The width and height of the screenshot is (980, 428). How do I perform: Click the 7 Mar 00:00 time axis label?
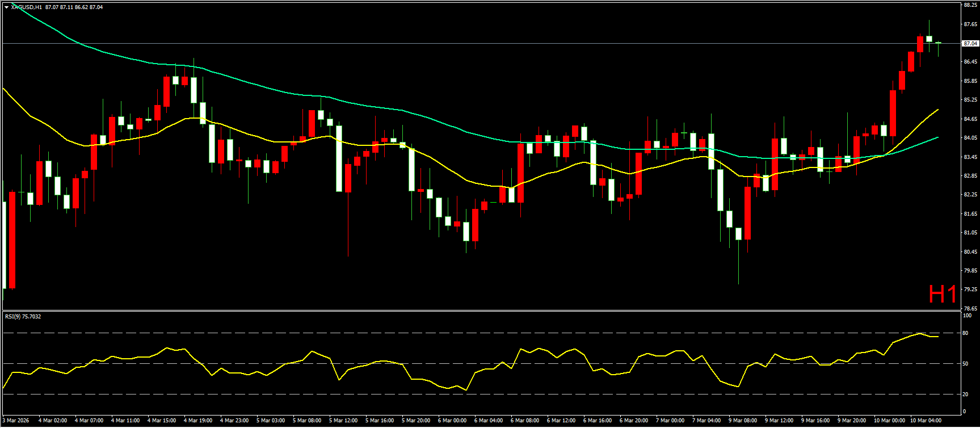(670, 421)
